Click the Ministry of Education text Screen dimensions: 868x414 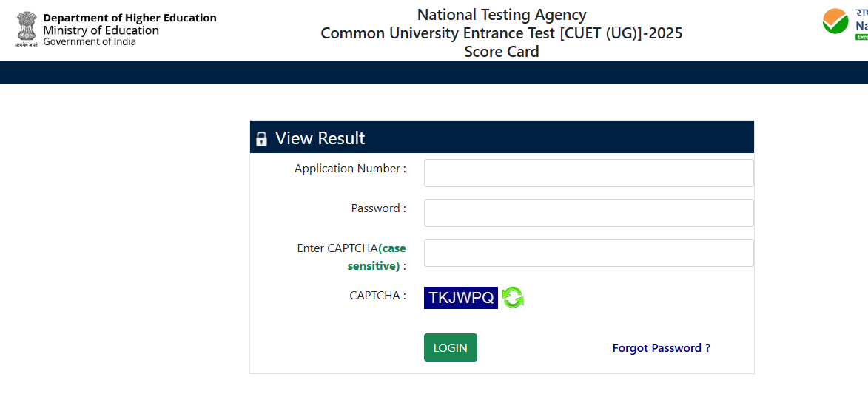101,30
